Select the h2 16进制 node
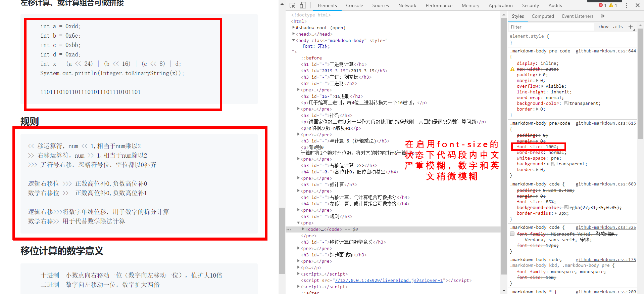Viewport: 644px width, 294px height. pos(332,96)
